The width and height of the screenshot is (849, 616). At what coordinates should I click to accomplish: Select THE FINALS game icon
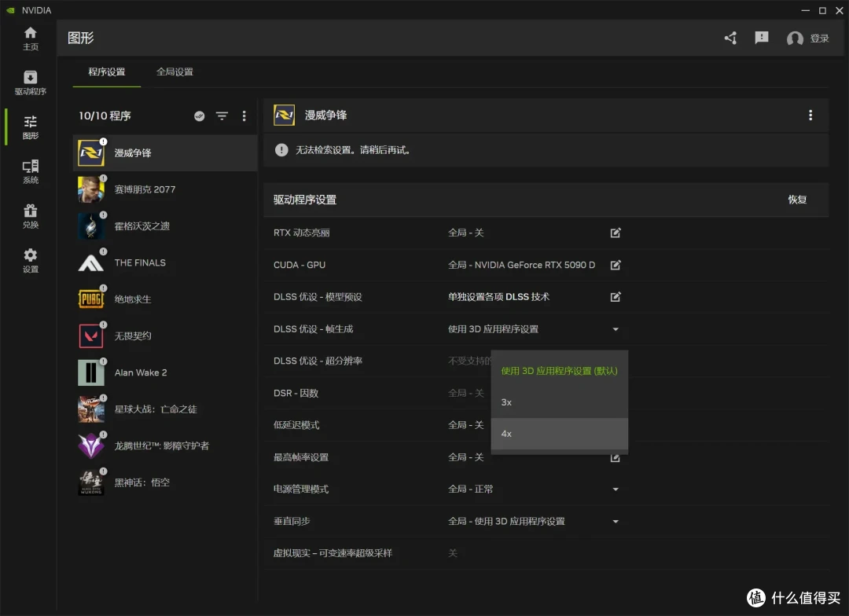[91, 263]
